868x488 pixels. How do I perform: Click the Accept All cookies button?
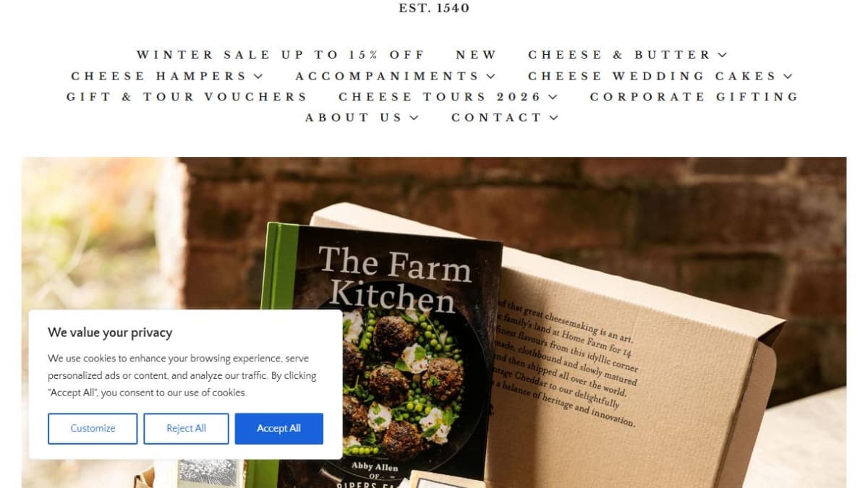click(278, 429)
